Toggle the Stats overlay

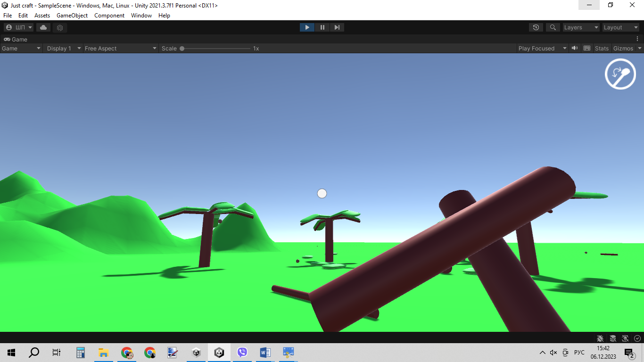pyautogui.click(x=602, y=48)
